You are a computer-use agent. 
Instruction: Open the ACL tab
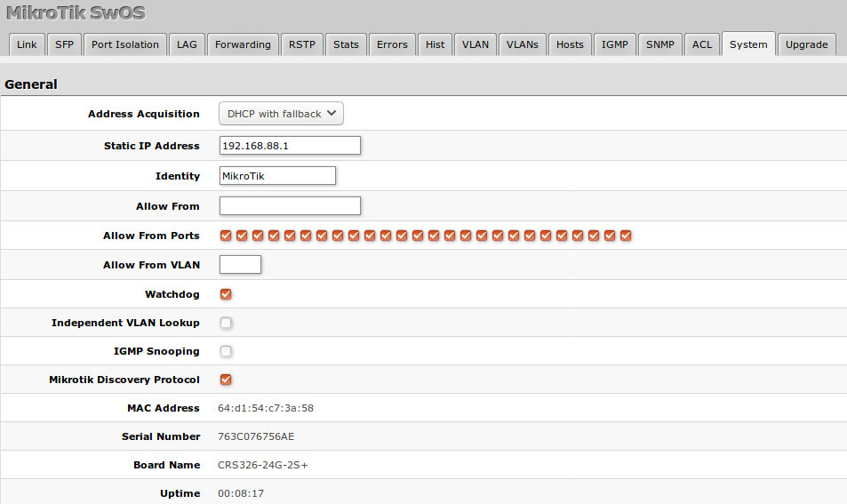tap(702, 44)
